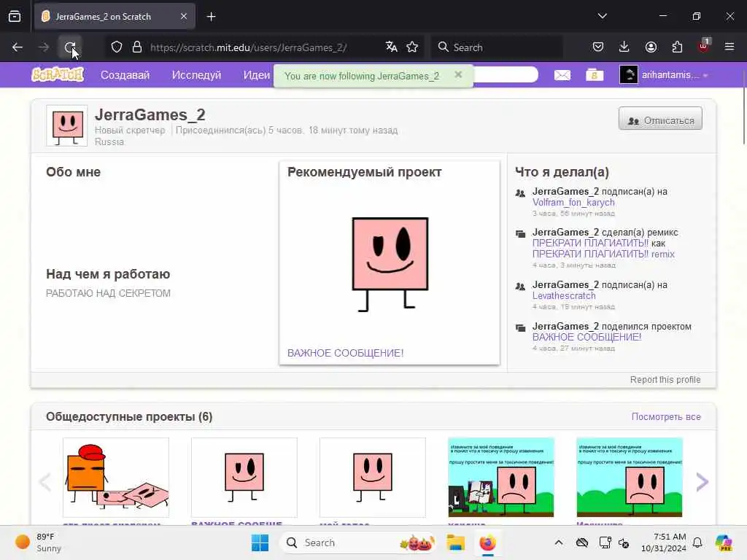Click the Scratch site search field

[506, 75]
